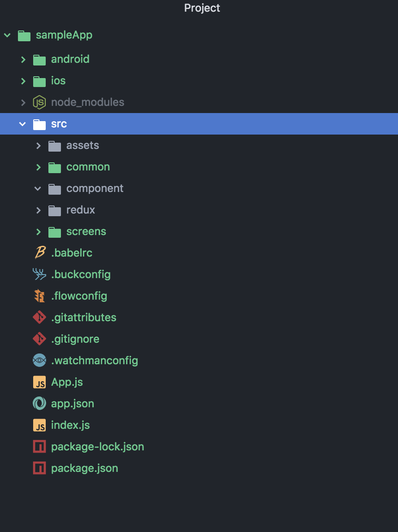
Task: Expand the redux folder
Action: 38,210
